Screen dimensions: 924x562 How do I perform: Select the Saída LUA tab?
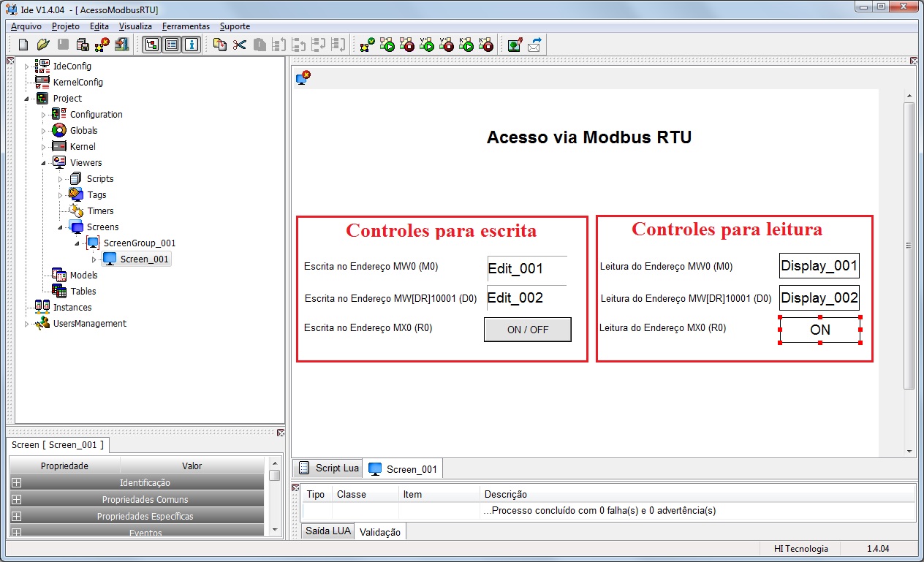[328, 531]
